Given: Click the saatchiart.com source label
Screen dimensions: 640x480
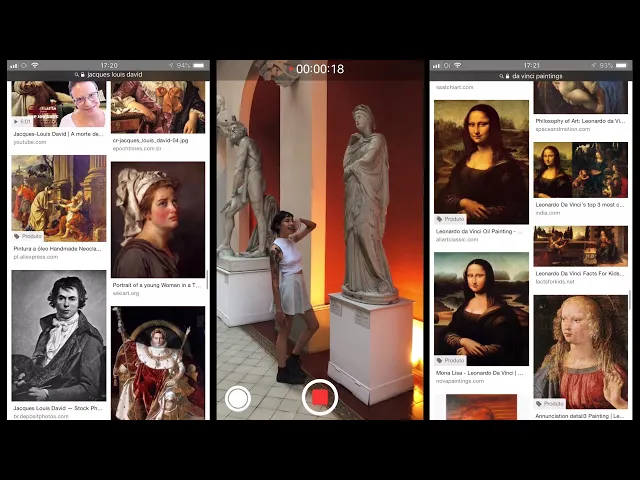Looking at the screenshot, I should point(454,87).
